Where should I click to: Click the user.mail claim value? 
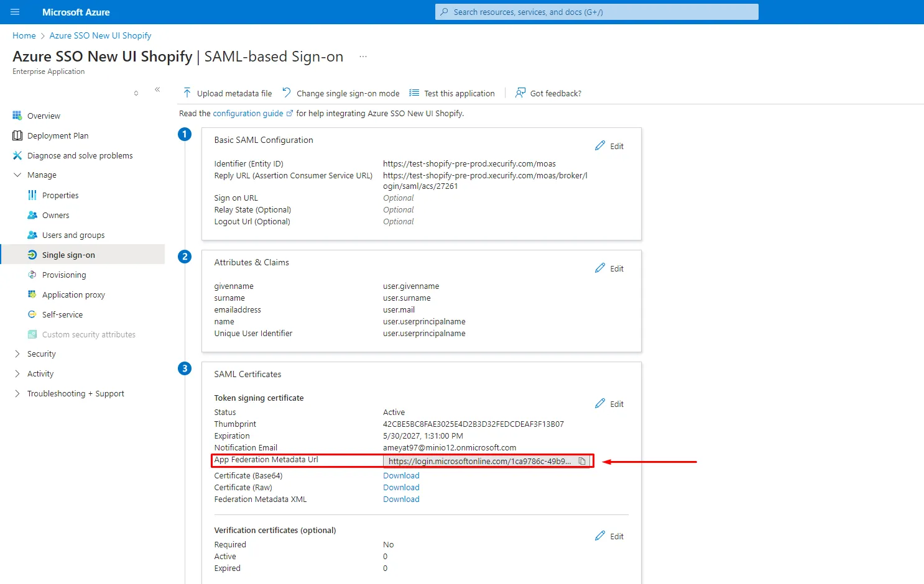point(399,309)
